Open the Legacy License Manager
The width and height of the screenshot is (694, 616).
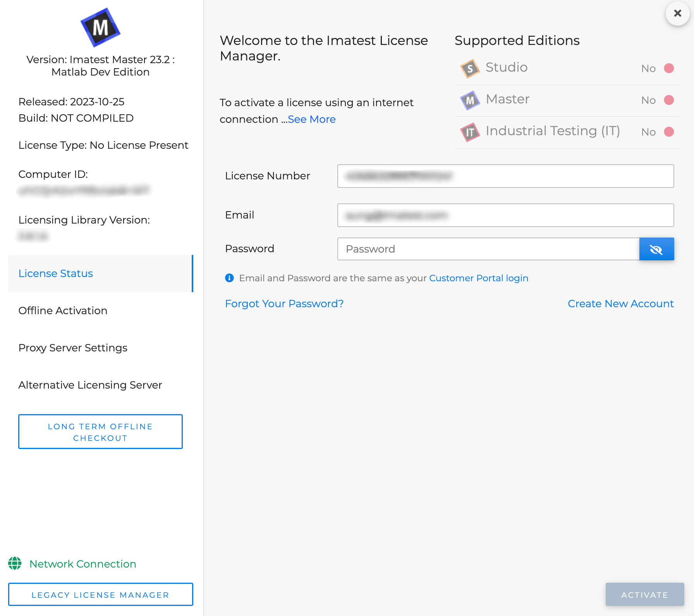click(100, 594)
